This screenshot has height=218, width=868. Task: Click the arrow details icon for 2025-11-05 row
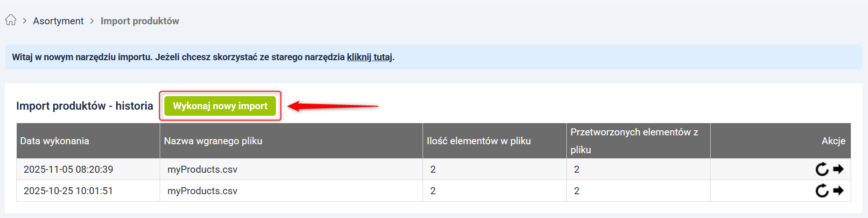tap(839, 169)
